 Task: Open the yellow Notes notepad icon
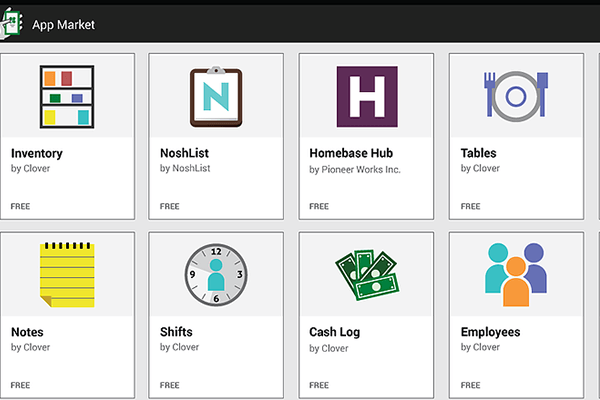(67, 274)
